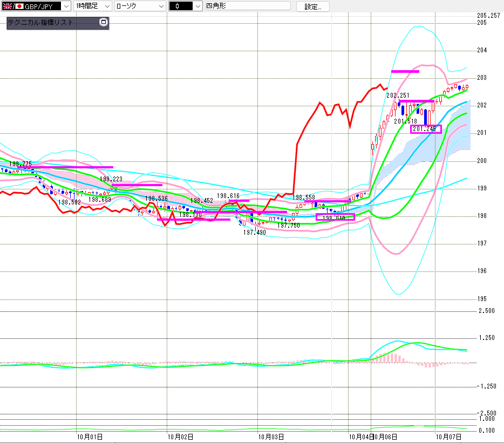The height and width of the screenshot is (443, 504).
Task: Click the 設定 settings button
Action: coord(312,6)
